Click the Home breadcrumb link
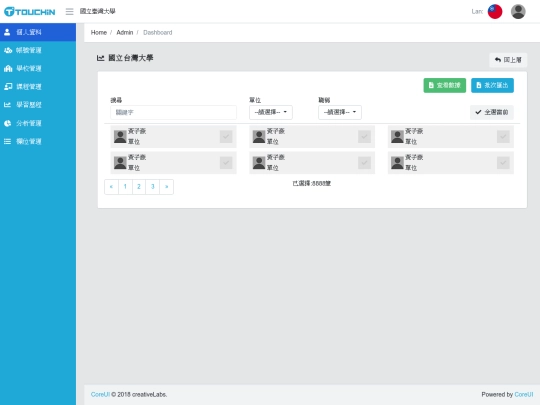Screen dimensions: 540x405 point(98,32)
